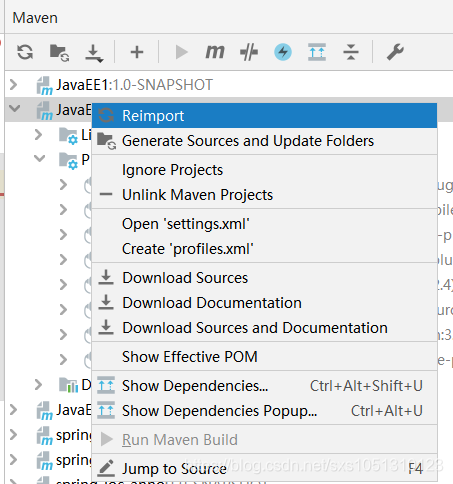The width and height of the screenshot is (453, 484).
Task: Click the Jump to Source pencil icon
Action: coord(106,468)
